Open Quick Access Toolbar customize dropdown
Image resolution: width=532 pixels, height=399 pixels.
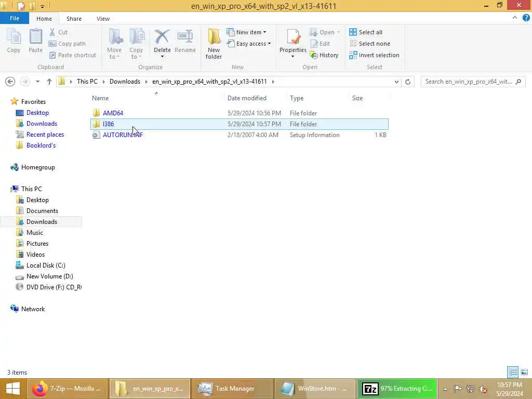(43, 6)
